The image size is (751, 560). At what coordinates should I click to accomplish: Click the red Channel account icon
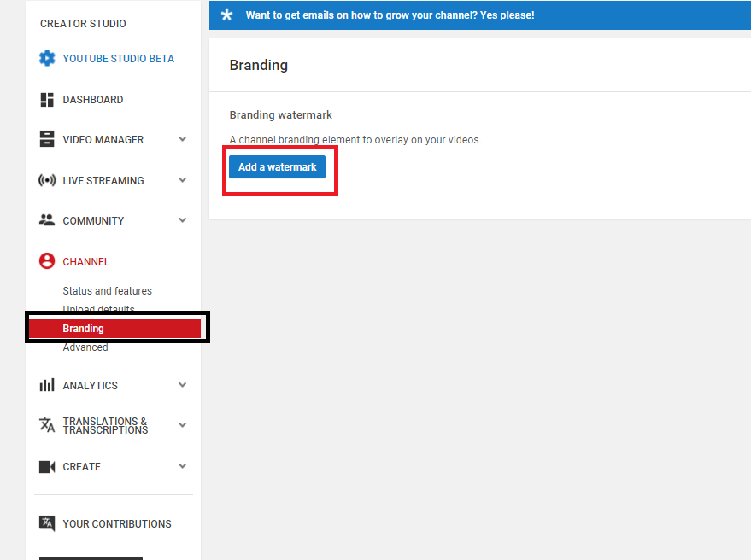47,261
